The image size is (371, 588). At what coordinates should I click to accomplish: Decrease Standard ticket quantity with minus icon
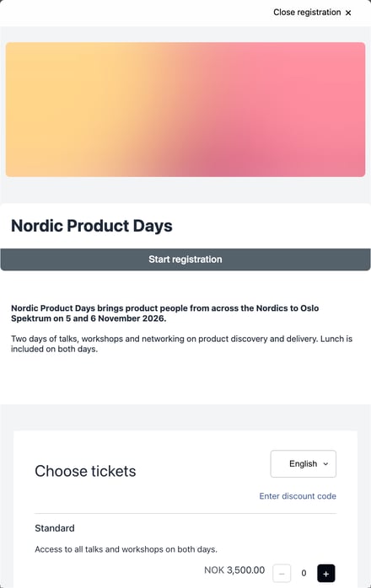(282, 574)
